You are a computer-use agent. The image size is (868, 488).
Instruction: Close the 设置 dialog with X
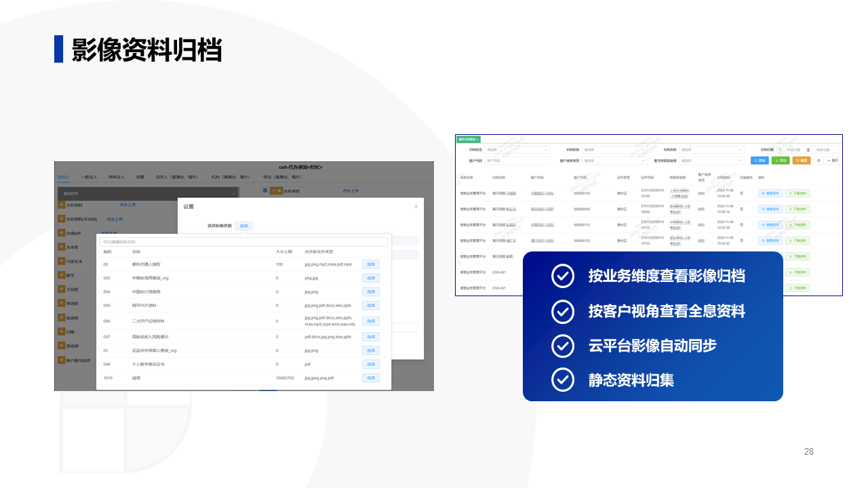(x=416, y=206)
